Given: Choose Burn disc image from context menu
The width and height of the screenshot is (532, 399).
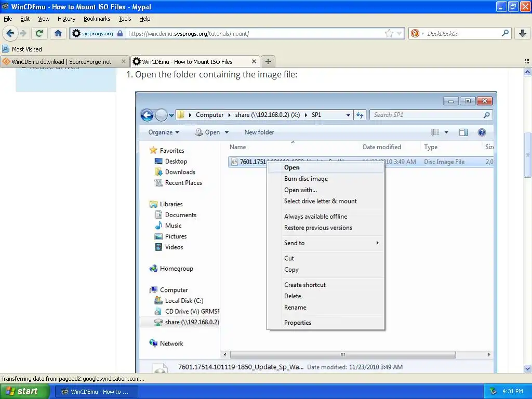Looking at the screenshot, I should tap(305, 179).
